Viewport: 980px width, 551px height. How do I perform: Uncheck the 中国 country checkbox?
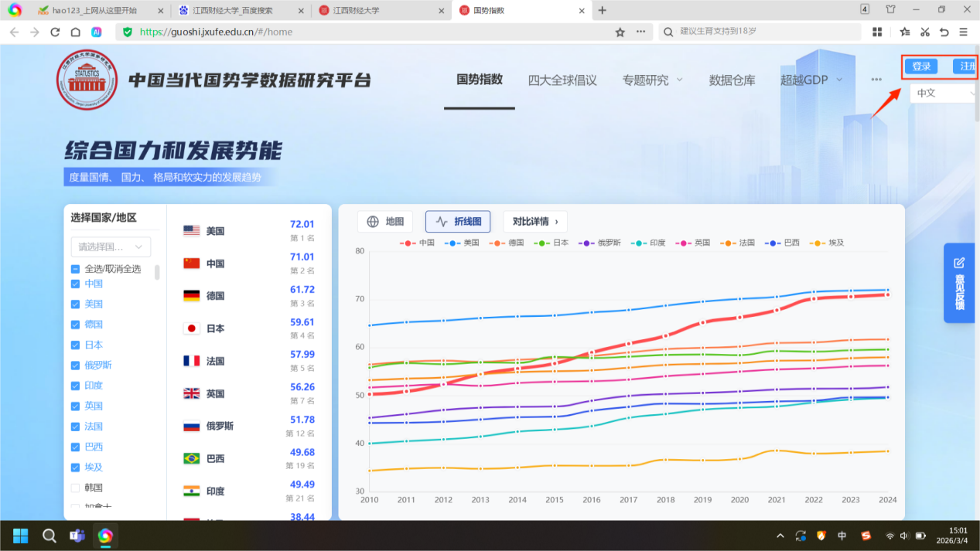point(75,284)
